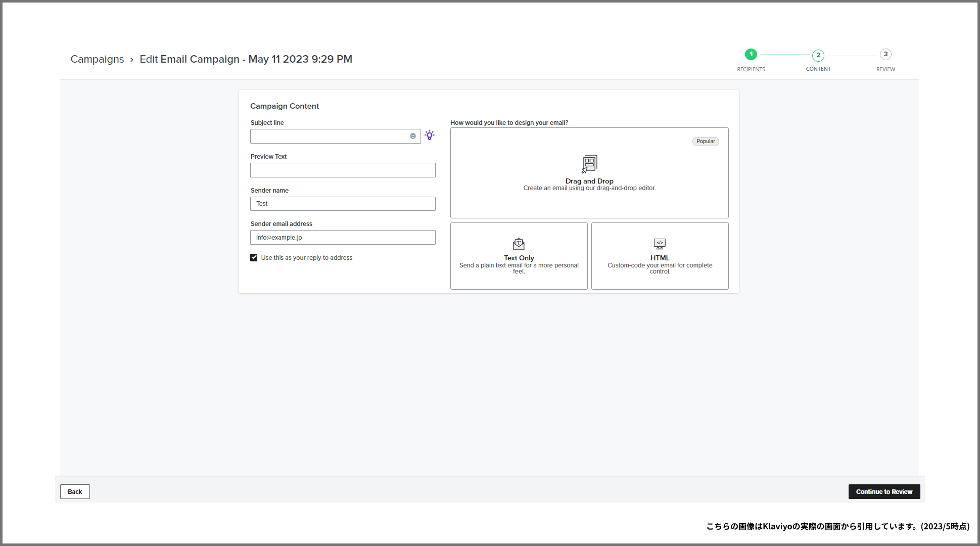Click into the Preview Text field

tap(343, 170)
